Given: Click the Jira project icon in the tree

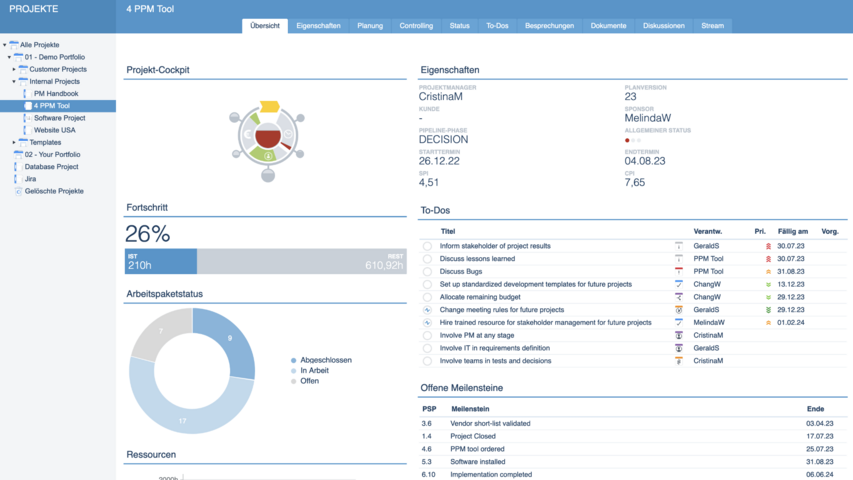Looking at the screenshot, I should (17, 179).
